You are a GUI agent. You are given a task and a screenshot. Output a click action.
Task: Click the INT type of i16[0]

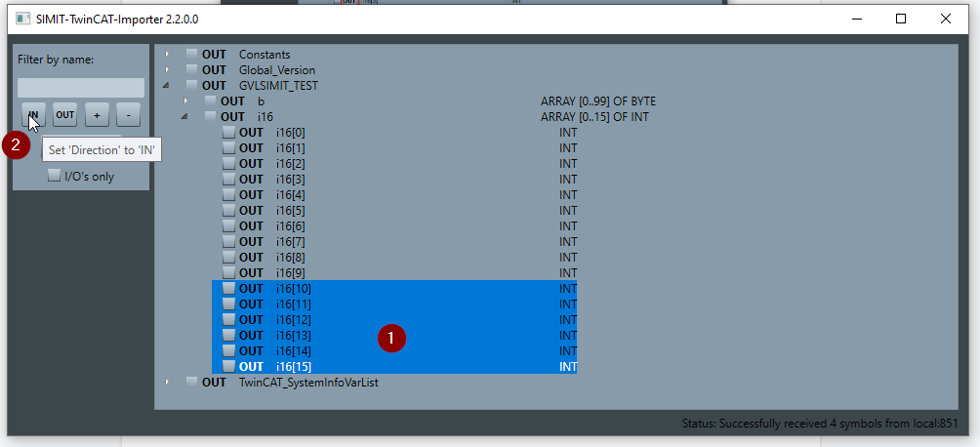tap(568, 132)
